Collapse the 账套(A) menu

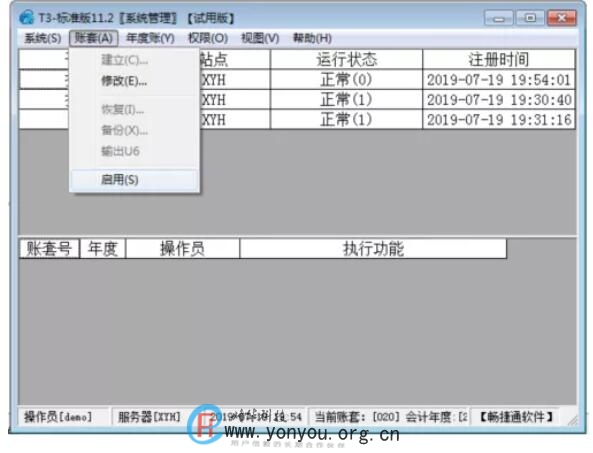tap(93, 38)
